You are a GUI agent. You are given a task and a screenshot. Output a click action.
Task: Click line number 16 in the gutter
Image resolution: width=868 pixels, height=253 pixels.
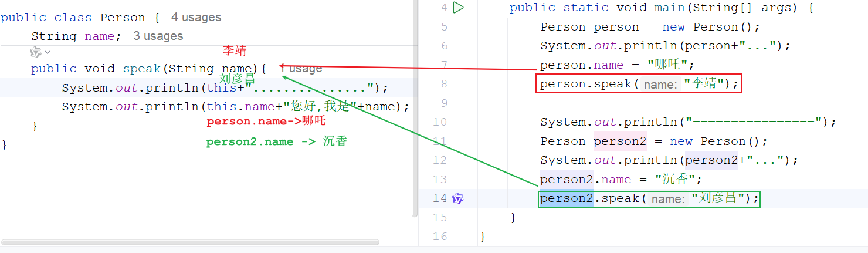(x=439, y=237)
